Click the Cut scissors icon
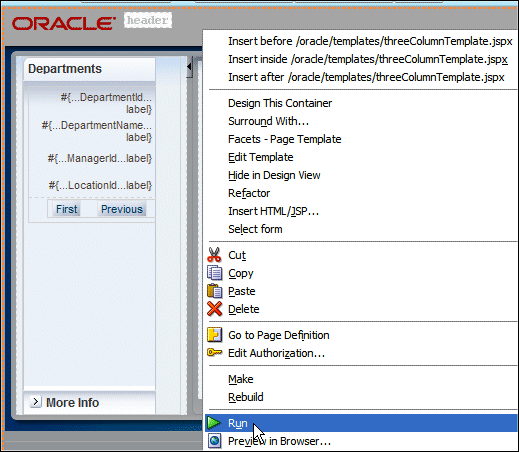Screen dimensions: 519x452 (x=214, y=255)
